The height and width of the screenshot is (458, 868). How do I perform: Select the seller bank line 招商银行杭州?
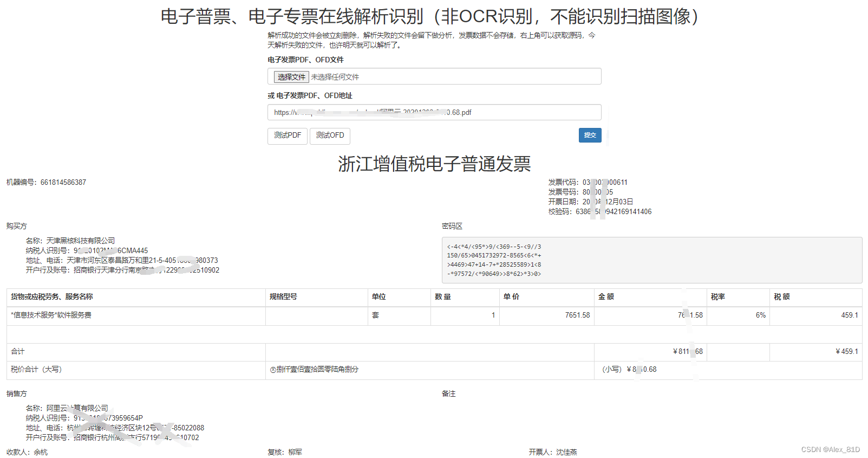tap(112, 437)
